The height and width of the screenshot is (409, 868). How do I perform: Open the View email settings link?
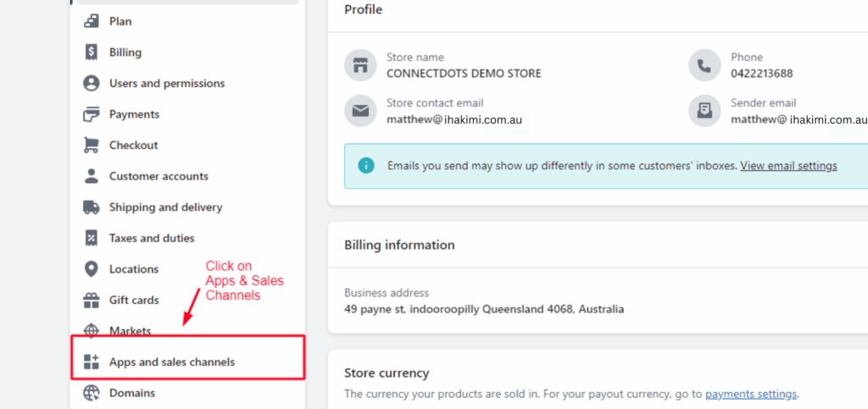click(x=788, y=166)
